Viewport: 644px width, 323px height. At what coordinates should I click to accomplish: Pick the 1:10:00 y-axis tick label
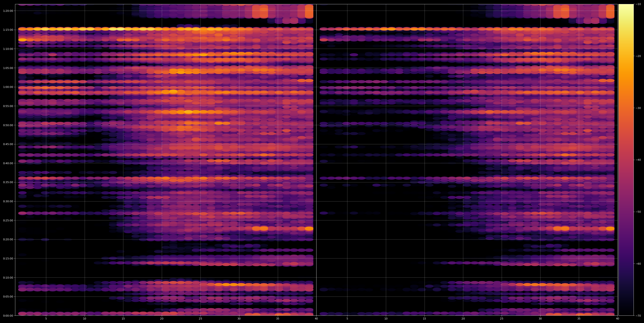click(8, 49)
